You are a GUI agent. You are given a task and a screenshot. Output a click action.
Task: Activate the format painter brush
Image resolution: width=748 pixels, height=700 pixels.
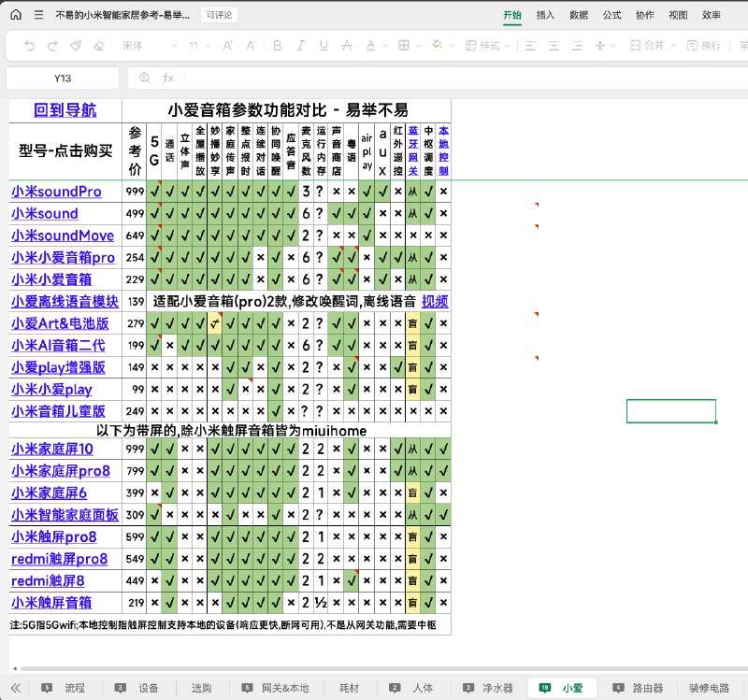[76, 46]
